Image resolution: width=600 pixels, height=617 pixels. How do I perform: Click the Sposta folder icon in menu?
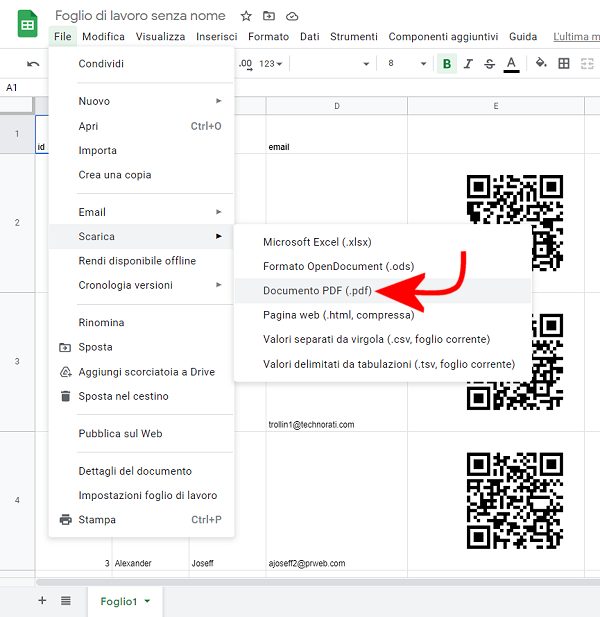click(x=65, y=347)
